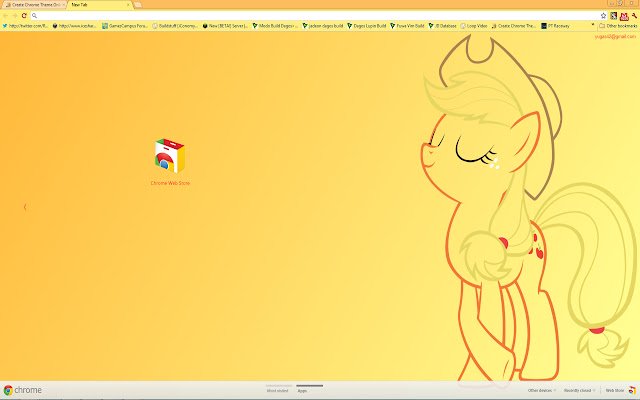Image resolution: width=640 pixels, height=400 pixels.
Task: Open the New [BETA] Server bookmark
Action: click(225, 26)
